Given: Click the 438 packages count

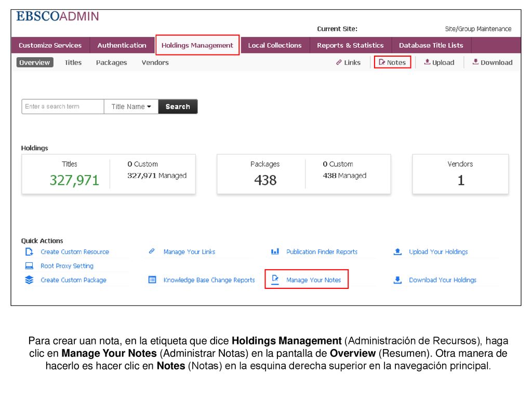Looking at the screenshot, I should [x=265, y=180].
